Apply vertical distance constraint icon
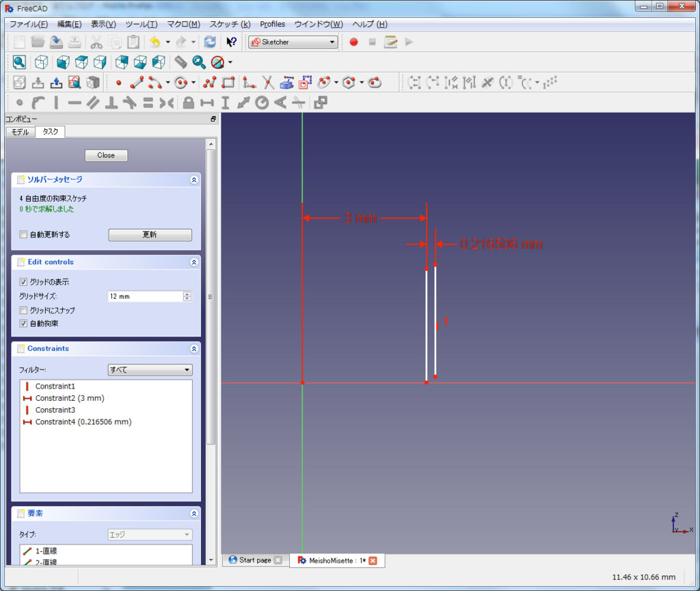This screenshot has width=700, height=591. pyautogui.click(x=226, y=103)
